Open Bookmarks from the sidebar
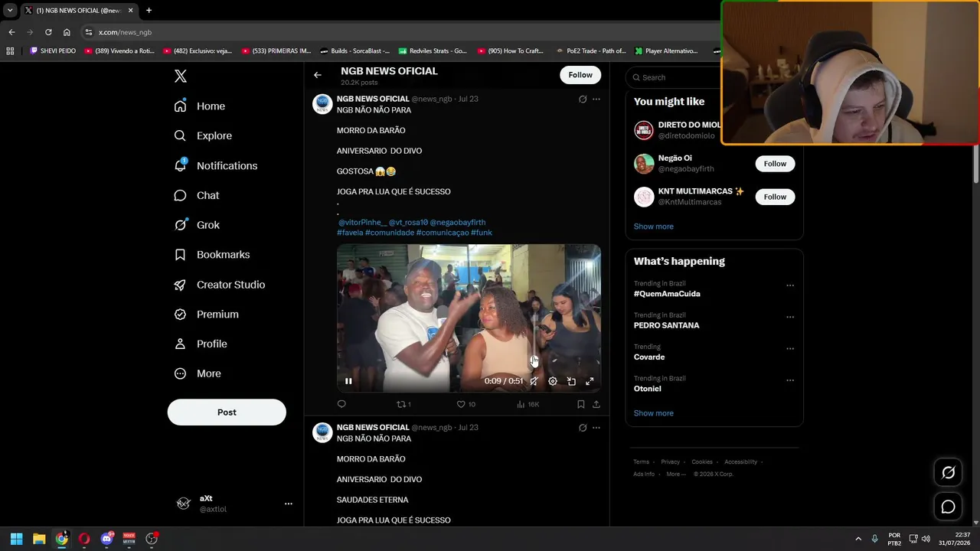The height and width of the screenshot is (551, 980). [212, 255]
